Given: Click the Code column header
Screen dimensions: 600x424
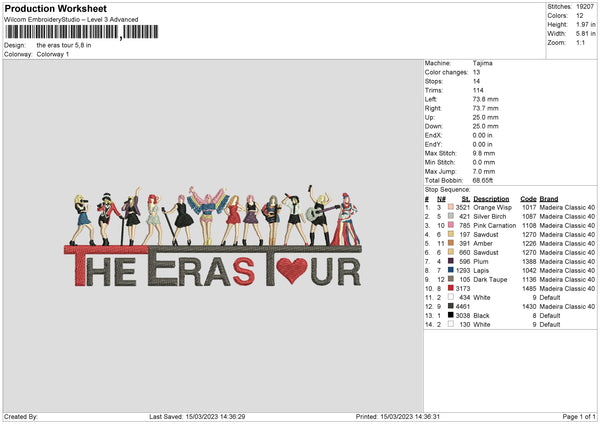Looking at the screenshot, I should click(528, 199).
